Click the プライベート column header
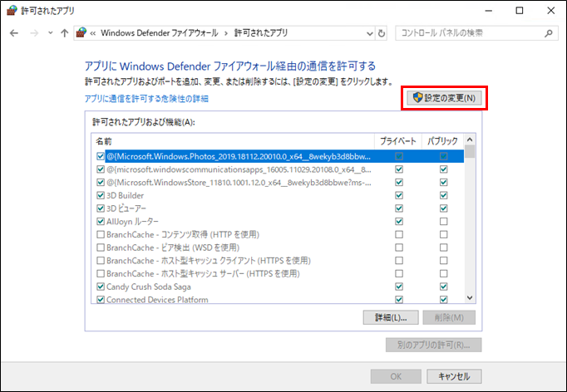The height and width of the screenshot is (392, 567). pyautogui.click(x=398, y=141)
